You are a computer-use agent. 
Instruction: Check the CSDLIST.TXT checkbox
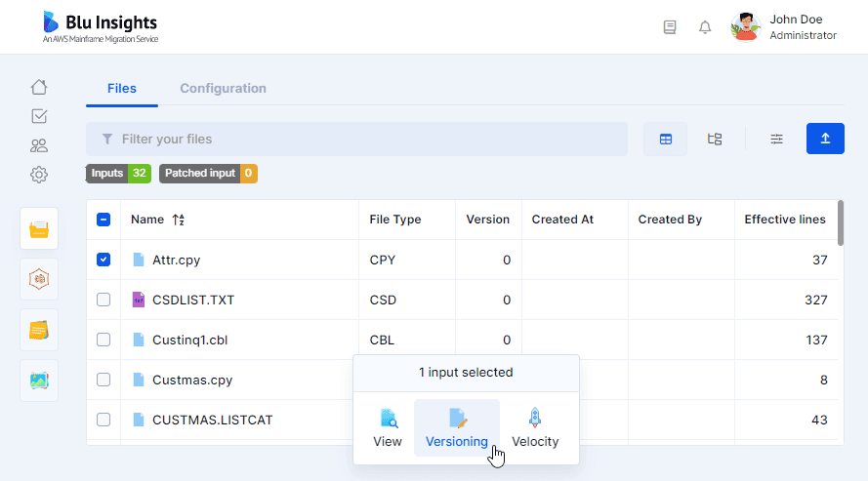click(103, 300)
